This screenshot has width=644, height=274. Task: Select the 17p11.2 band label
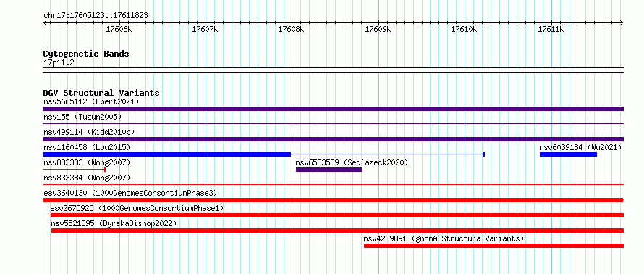pos(59,63)
